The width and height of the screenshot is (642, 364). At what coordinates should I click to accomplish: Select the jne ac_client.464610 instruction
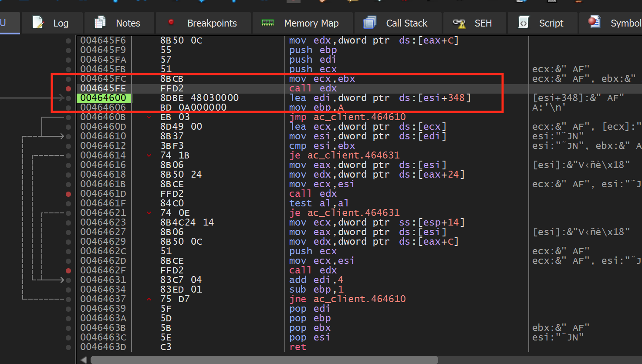[348, 299]
